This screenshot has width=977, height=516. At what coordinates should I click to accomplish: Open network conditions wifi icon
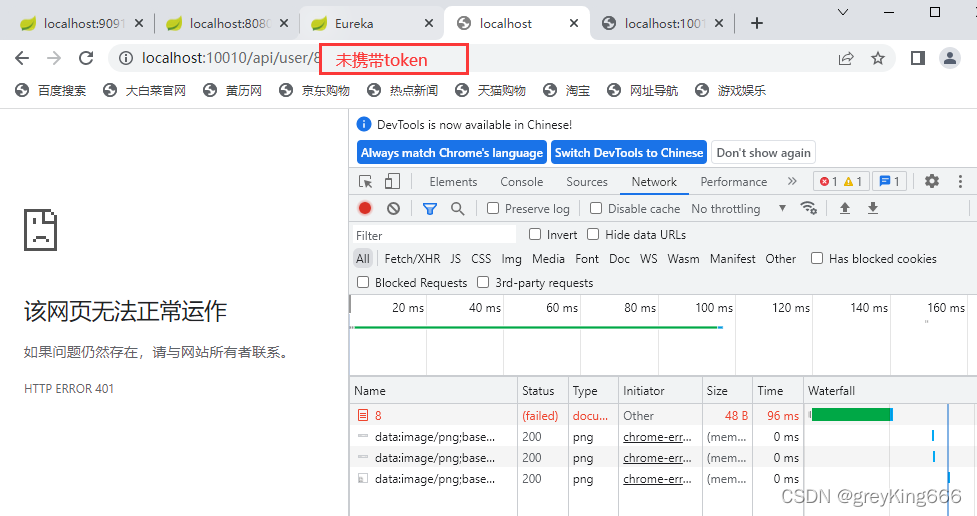click(x=809, y=208)
